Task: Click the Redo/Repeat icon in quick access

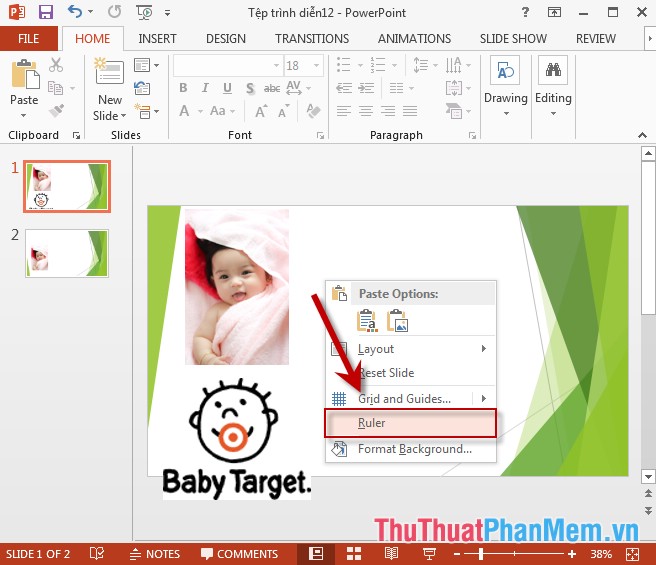Action: click(x=114, y=12)
